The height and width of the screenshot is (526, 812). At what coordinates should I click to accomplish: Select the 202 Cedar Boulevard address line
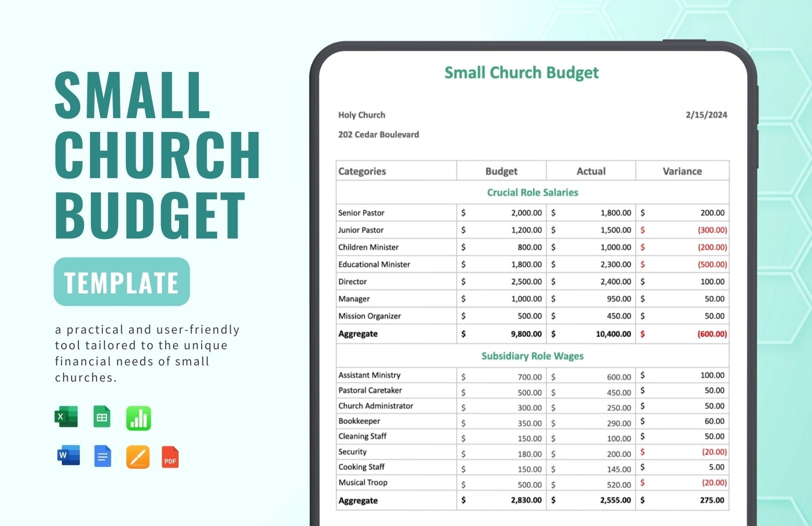click(x=378, y=135)
